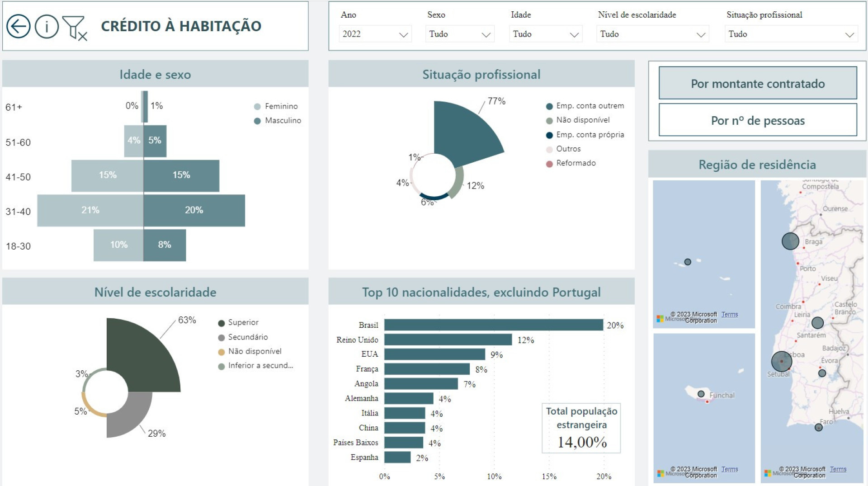Select the Braga region bubble marker
This screenshot has height=486, width=868.
(790, 241)
